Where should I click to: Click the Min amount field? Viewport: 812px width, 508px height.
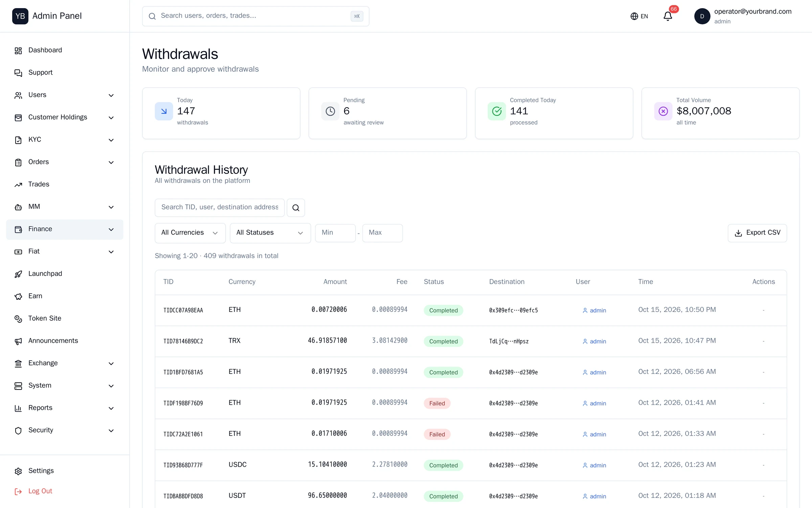[335, 233]
